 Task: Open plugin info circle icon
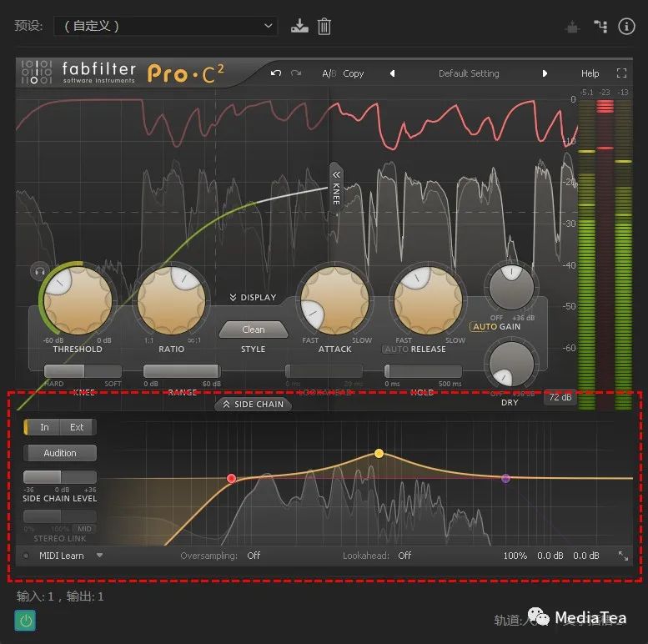tap(626, 27)
